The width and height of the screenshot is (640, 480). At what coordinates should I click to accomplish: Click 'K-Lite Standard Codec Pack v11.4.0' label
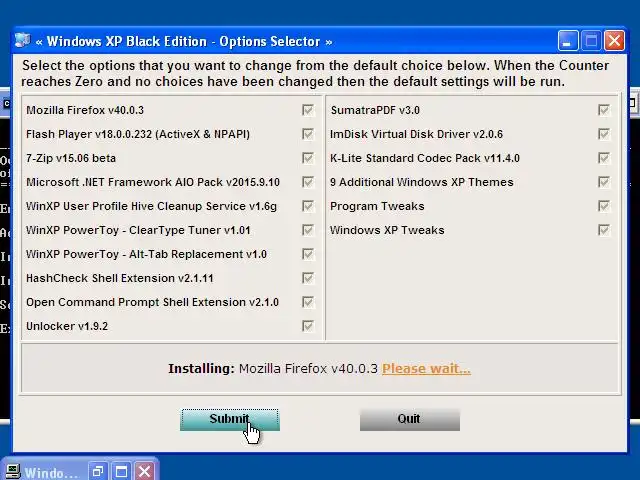(425, 158)
